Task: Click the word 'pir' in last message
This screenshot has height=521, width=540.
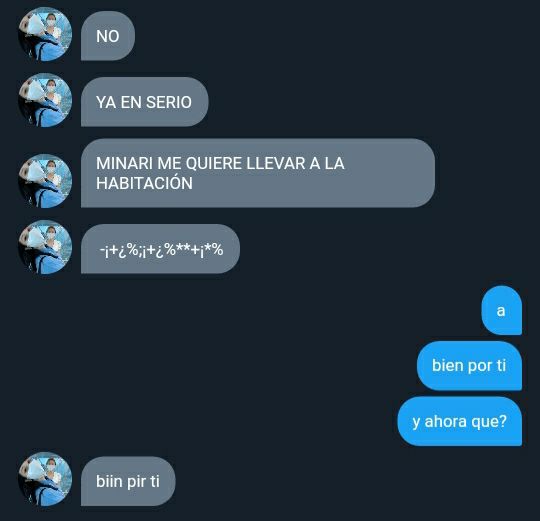Action: (136, 482)
